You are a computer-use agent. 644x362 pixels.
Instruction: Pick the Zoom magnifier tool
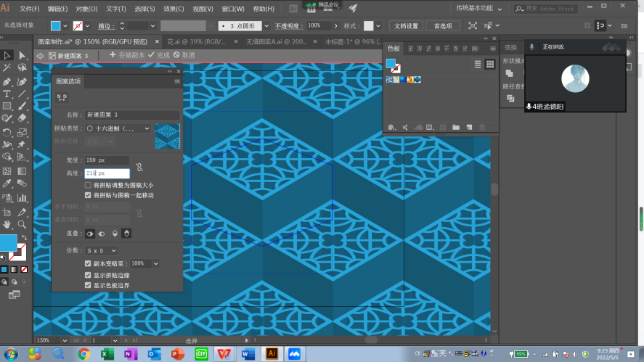pyautogui.click(x=23, y=225)
